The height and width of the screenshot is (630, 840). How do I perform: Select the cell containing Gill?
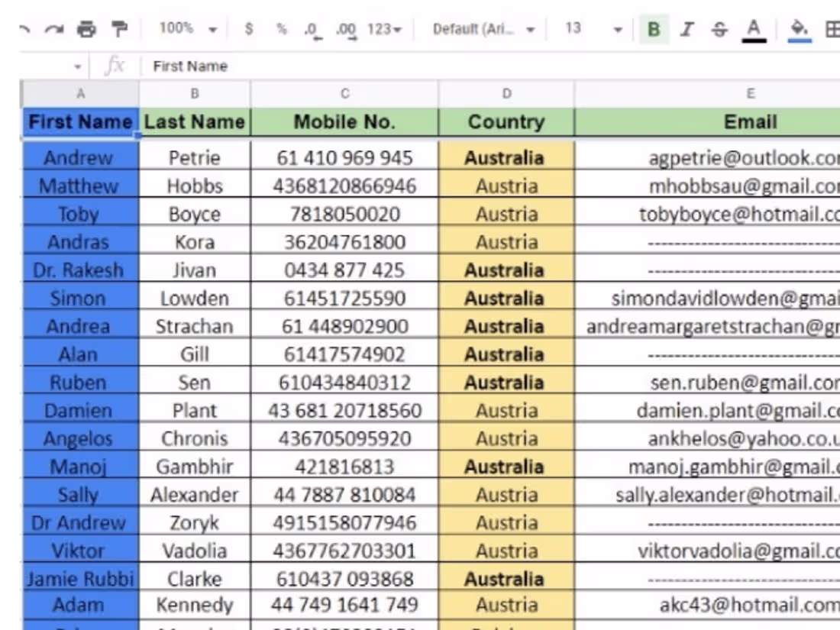tap(195, 354)
